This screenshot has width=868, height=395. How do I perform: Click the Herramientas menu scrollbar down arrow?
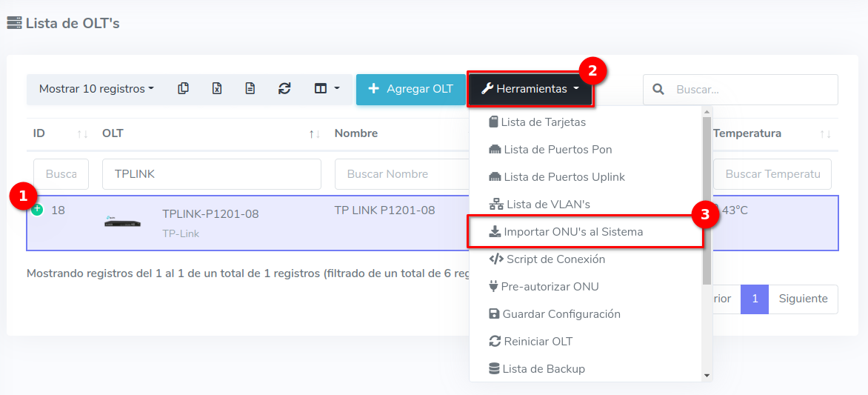tap(707, 376)
